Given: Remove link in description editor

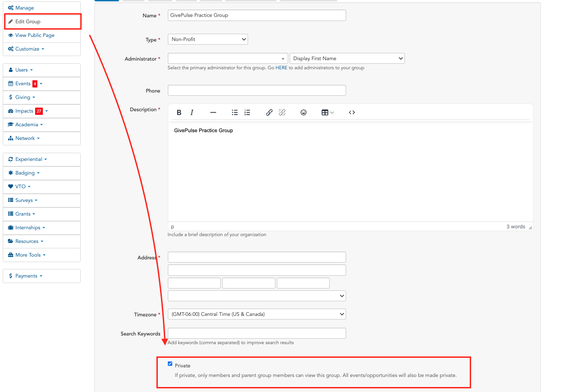Looking at the screenshot, I should coord(282,113).
